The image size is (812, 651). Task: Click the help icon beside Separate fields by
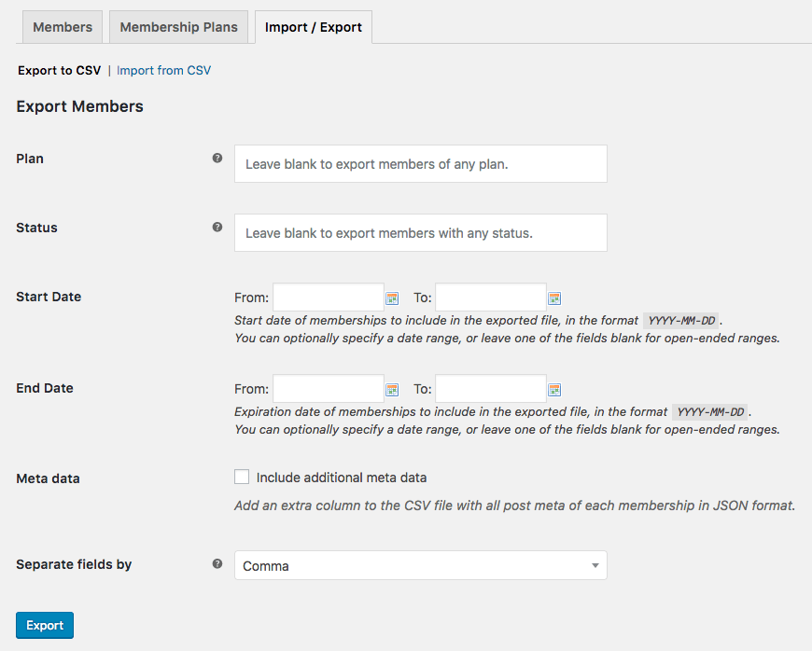point(217,563)
